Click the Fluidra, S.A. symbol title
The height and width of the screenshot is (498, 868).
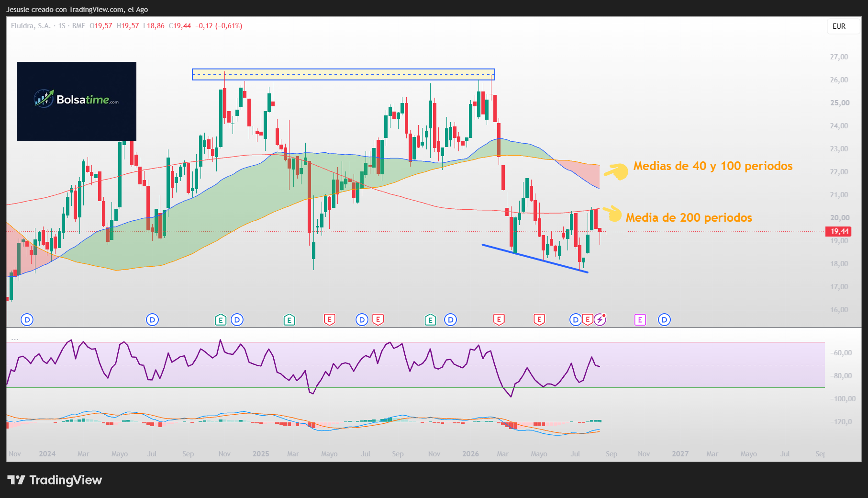pyautogui.click(x=31, y=26)
